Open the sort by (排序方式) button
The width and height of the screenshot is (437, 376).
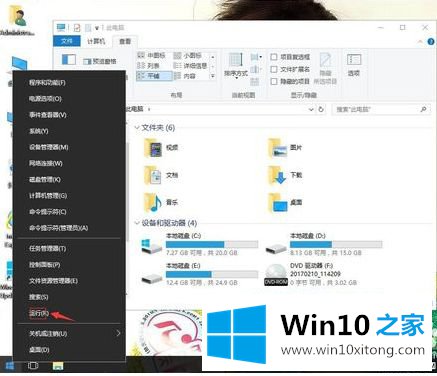(236, 65)
